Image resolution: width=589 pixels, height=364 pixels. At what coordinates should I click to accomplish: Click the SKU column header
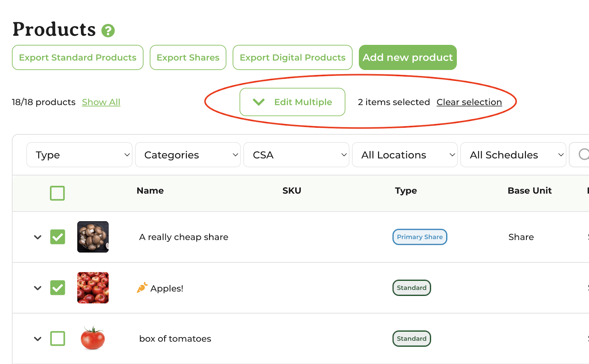[x=292, y=191]
